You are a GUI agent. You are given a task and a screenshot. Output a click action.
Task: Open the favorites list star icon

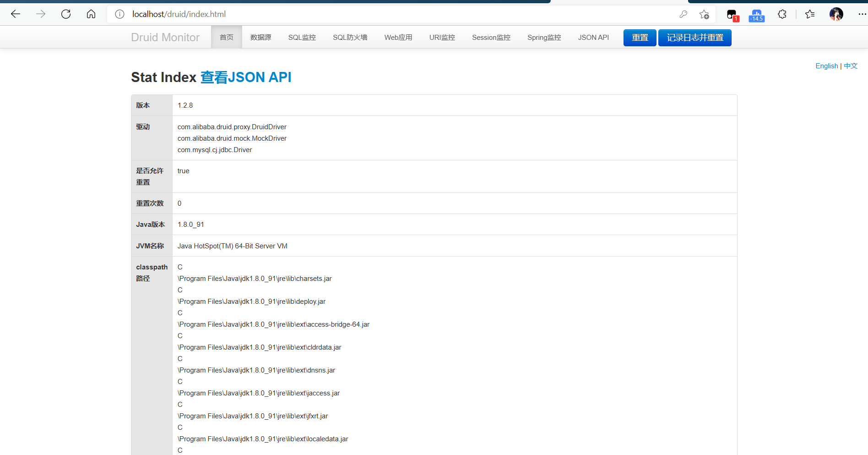click(809, 14)
